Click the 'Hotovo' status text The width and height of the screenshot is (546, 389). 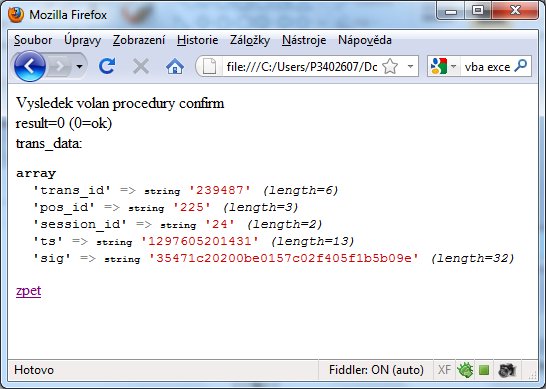[34, 370]
